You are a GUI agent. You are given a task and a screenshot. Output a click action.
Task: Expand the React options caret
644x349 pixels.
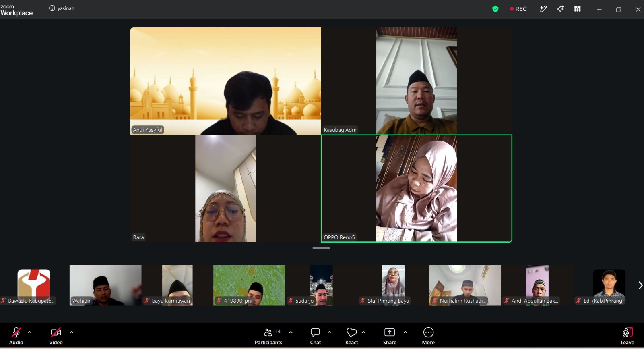point(363,332)
